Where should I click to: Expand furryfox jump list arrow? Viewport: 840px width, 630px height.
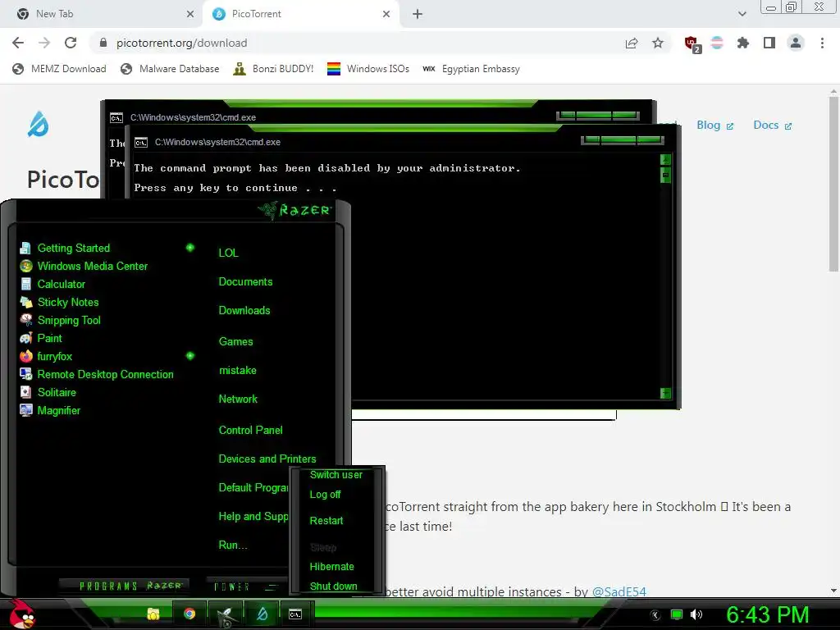[x=190, y=356]
